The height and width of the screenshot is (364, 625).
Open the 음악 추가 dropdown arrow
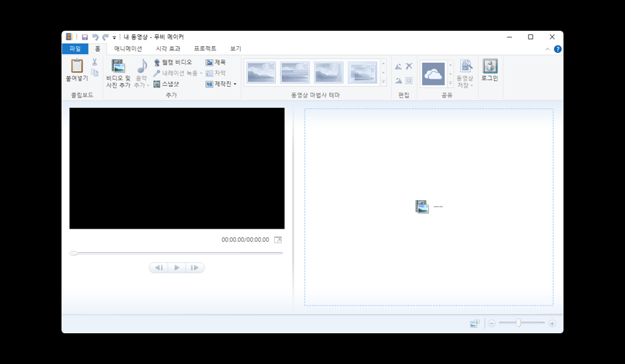(148, 85)
